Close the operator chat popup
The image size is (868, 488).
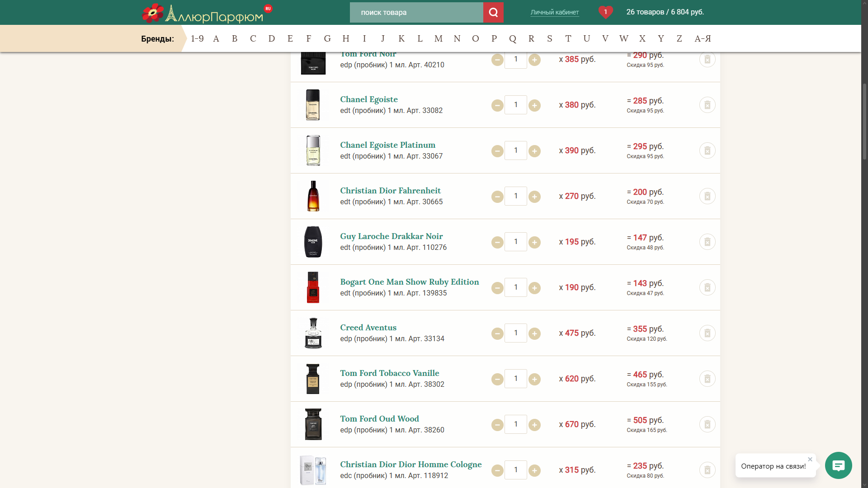810,459
